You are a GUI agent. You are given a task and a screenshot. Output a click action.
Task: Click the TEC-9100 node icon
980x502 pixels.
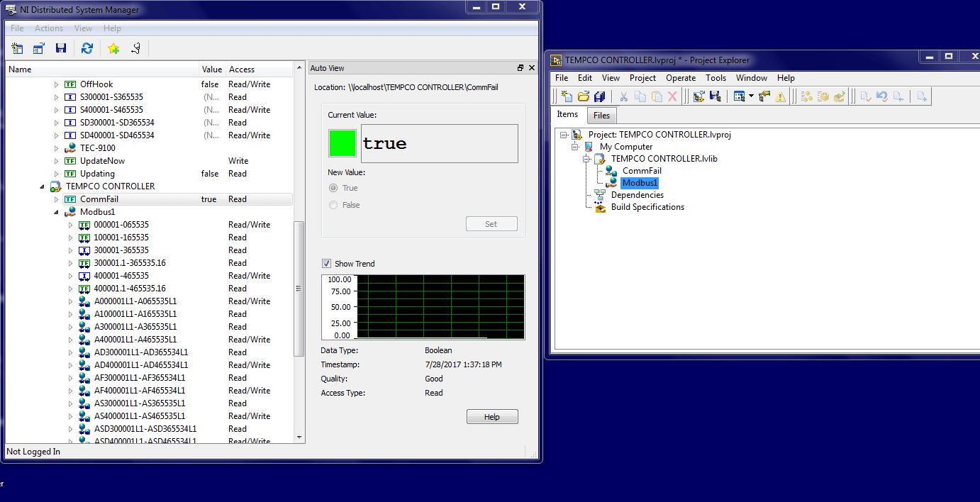click(x=70, y=148)
